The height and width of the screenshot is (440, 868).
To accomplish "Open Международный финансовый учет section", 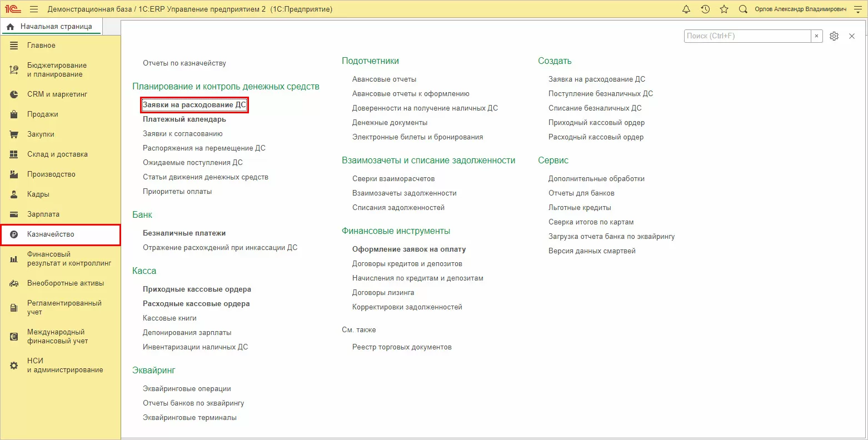I will (x=61, y=337).
